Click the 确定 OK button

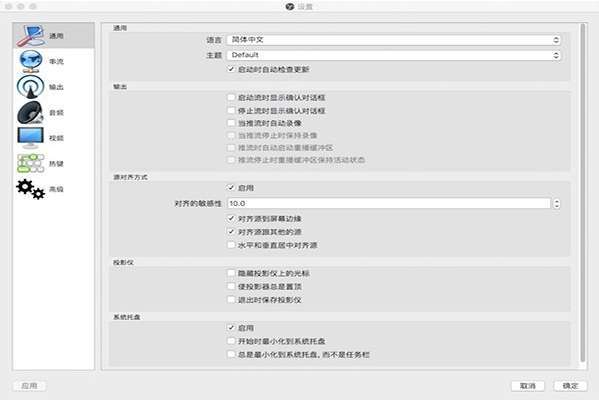570,386
